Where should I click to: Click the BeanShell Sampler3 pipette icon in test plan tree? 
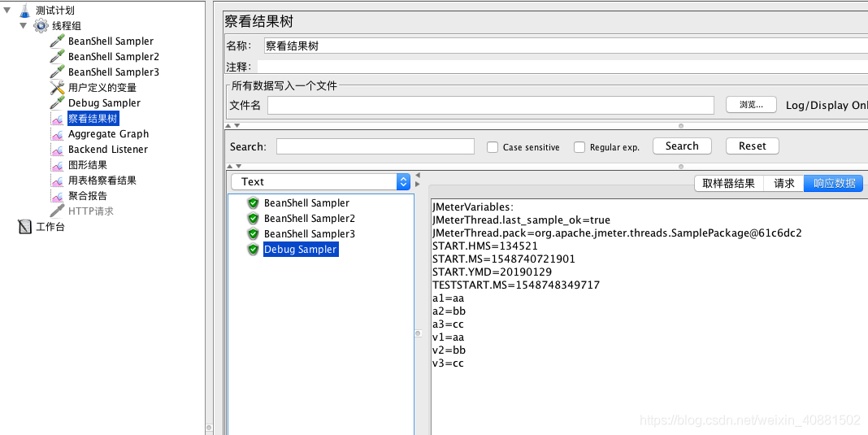click(x=57, y=72)
